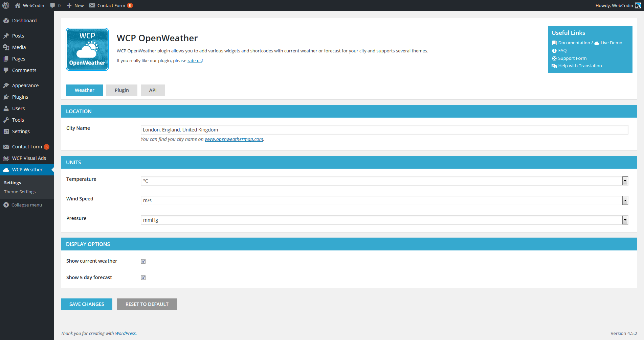This screenshot has height=340, width=644.
Task: Click the City Name input field
Action: 384,130
